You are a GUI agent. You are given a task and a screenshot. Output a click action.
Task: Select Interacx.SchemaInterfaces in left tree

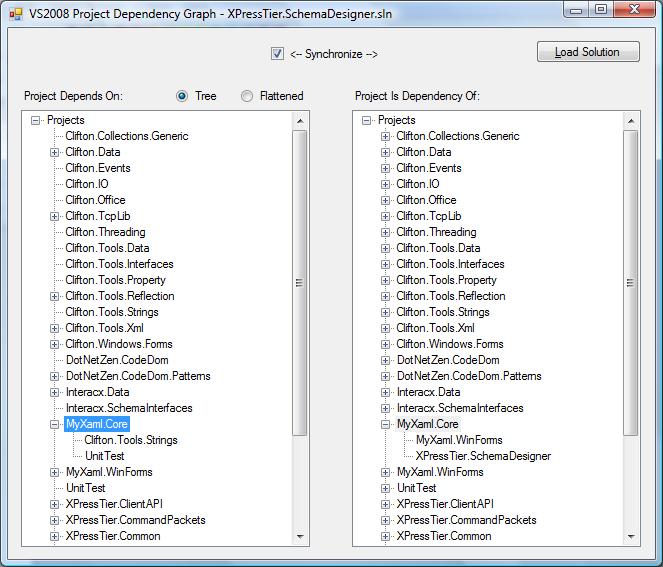[x=129, y=408]
